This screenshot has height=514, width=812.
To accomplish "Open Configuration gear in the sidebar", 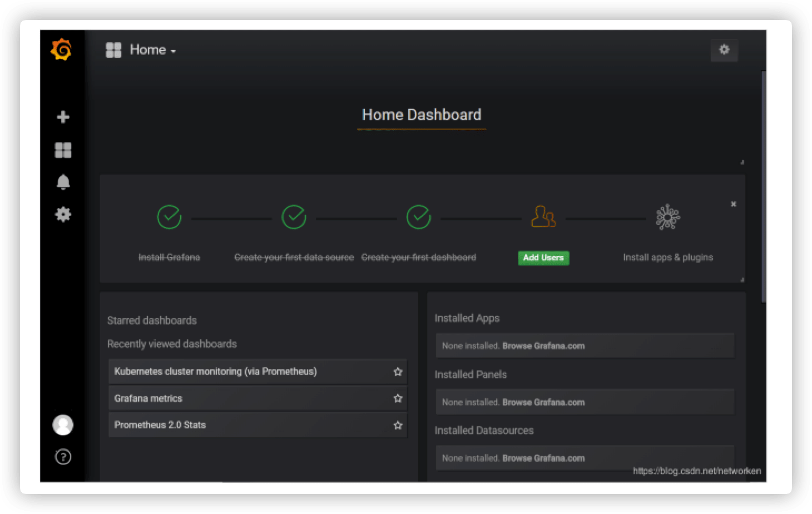I will click(63, 214).
